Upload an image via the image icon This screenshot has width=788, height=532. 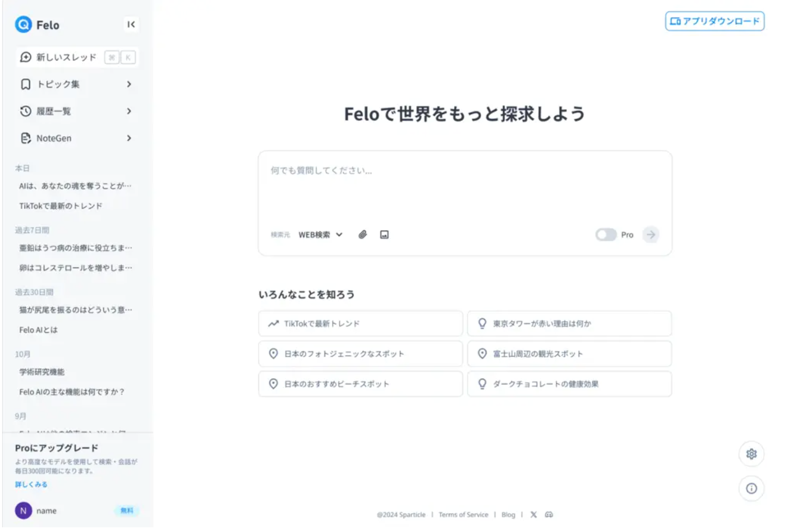384,235
